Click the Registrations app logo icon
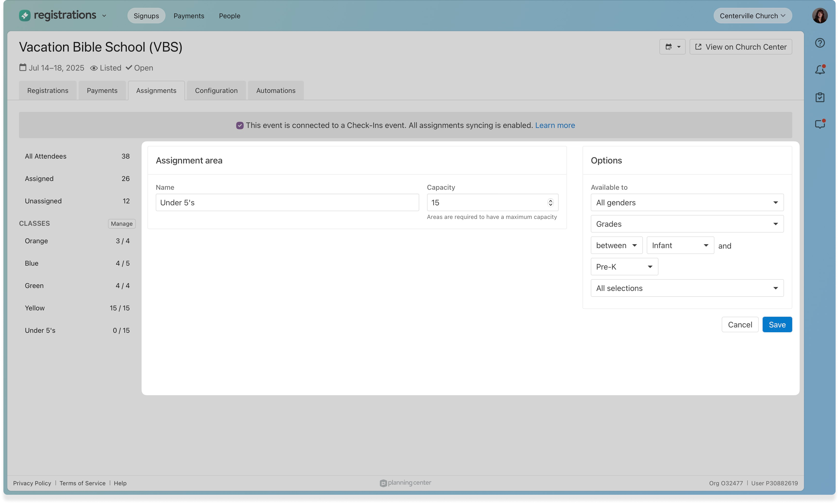This screenshot has height=504, width=839. [25, 16]
